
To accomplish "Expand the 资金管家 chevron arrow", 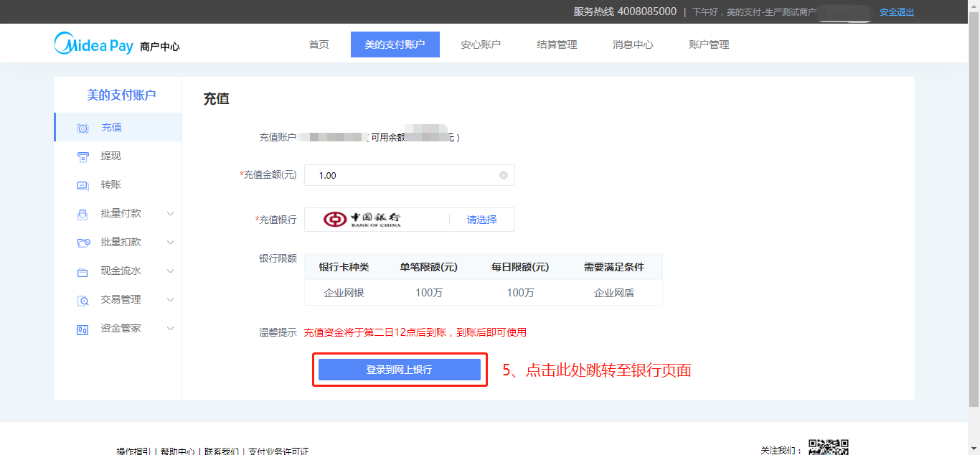I will click(x=170, y=329).
